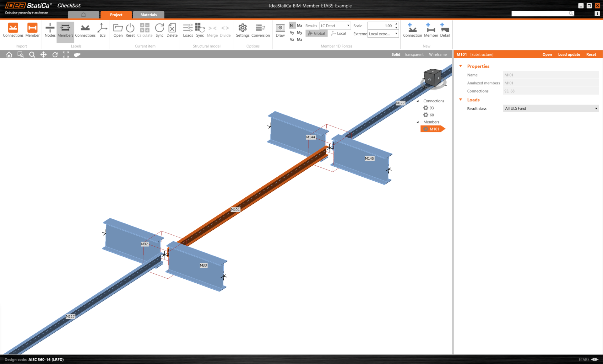The height and width of the screenshot is (364, 603).
Task: Click the home view icon
Action: pyautogui.click(x=9, y=55)
